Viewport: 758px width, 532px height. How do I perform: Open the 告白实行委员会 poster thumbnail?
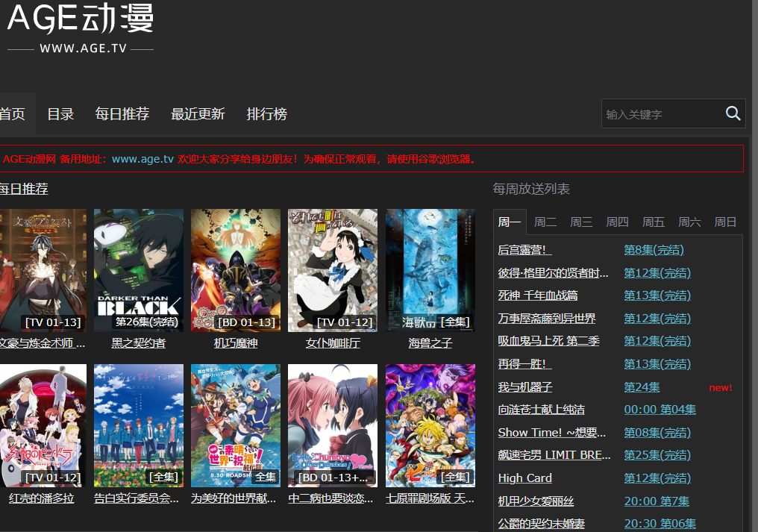pos(139,425)
